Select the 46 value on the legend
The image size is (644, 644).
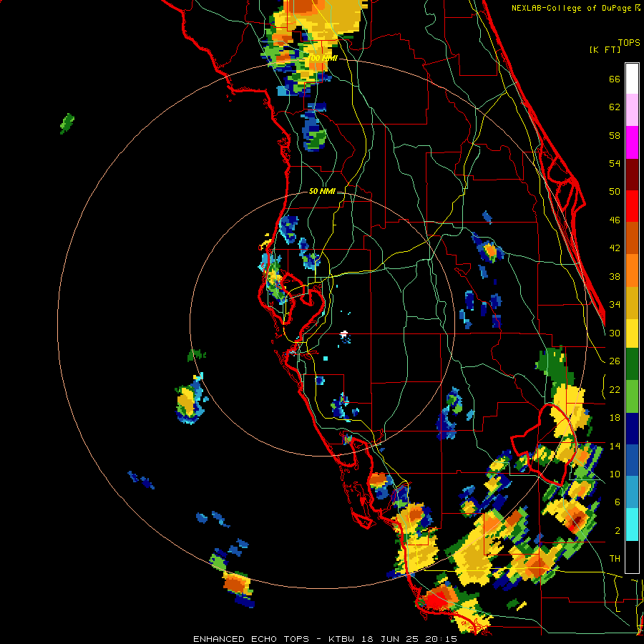point(615,220)
